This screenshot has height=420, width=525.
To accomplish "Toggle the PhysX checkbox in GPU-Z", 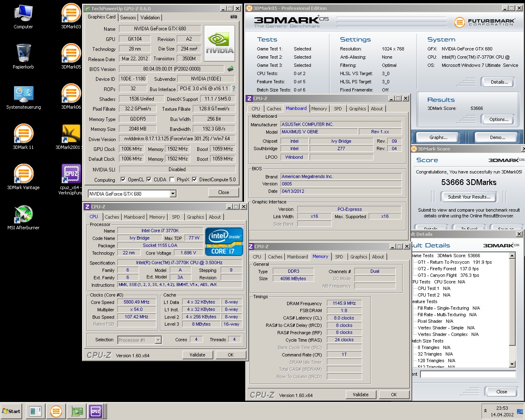I will tap(173, 179).
